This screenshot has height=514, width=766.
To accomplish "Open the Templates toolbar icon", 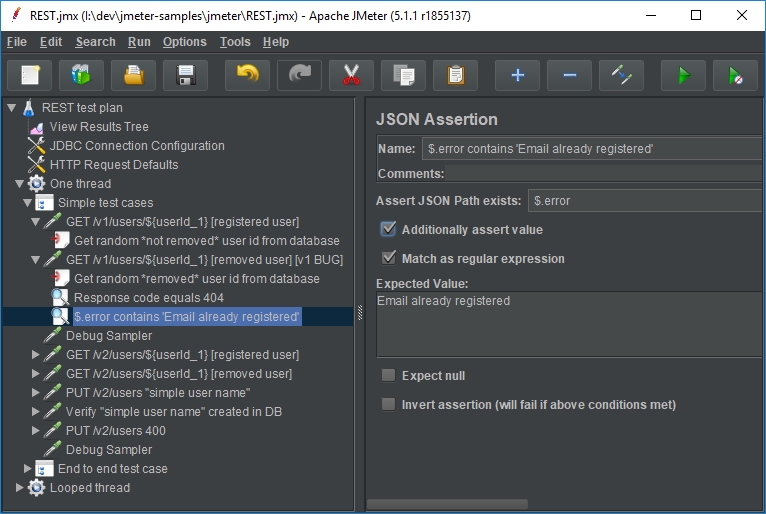I will (x=82, y=76).
